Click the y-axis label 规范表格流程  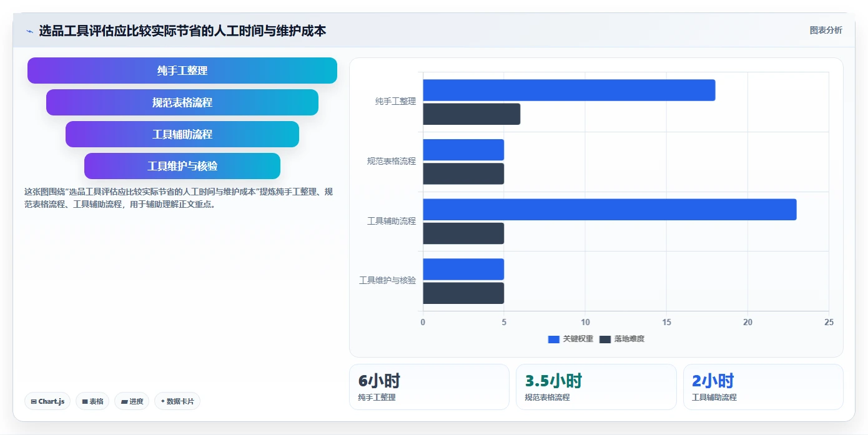[392, 161]
